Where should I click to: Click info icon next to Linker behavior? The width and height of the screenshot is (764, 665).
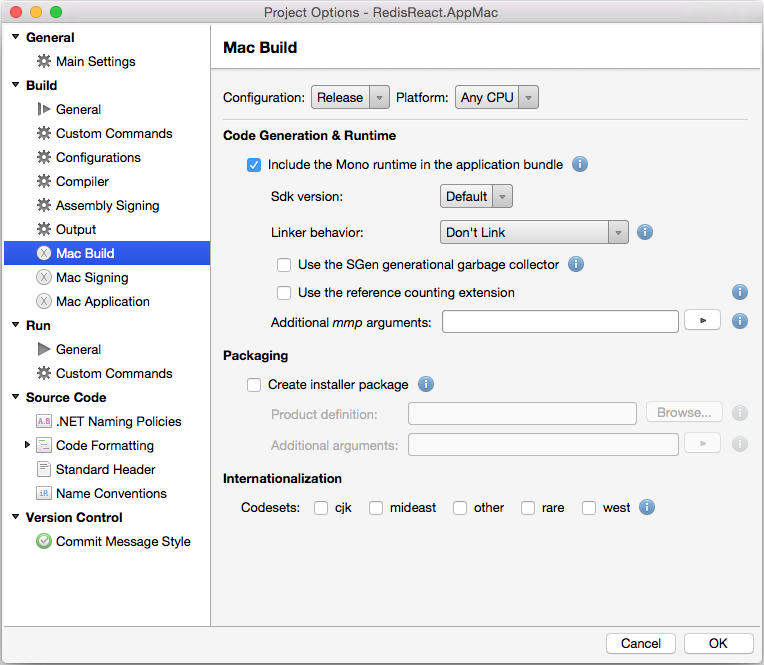click(x=645, y=232)
